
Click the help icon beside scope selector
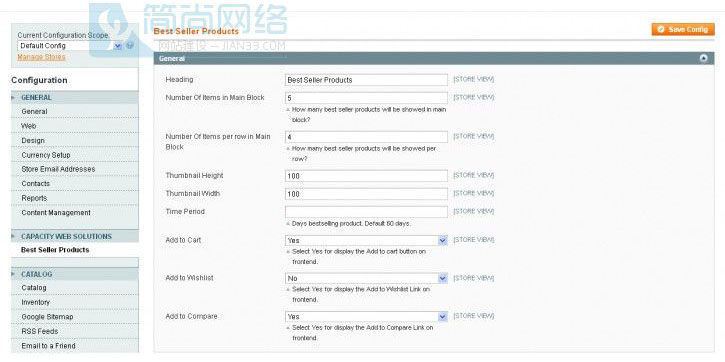pyautogui.click(x=130, y=45)
